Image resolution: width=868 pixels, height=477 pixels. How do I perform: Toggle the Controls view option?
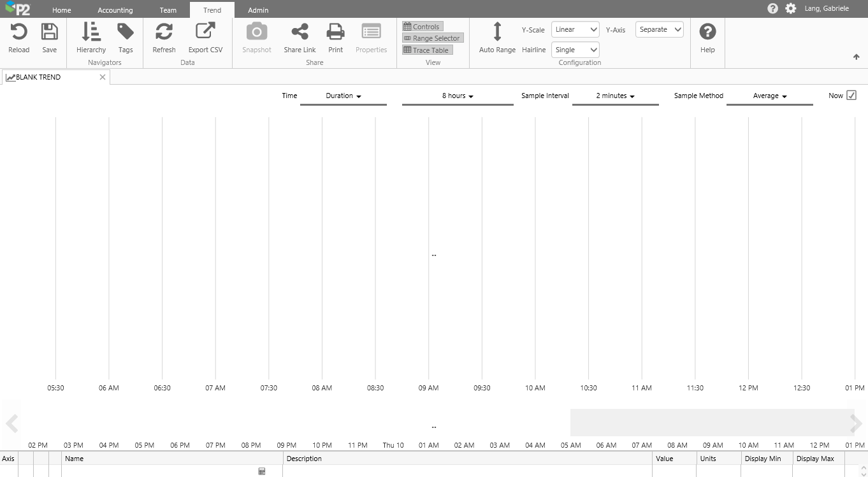422,27
